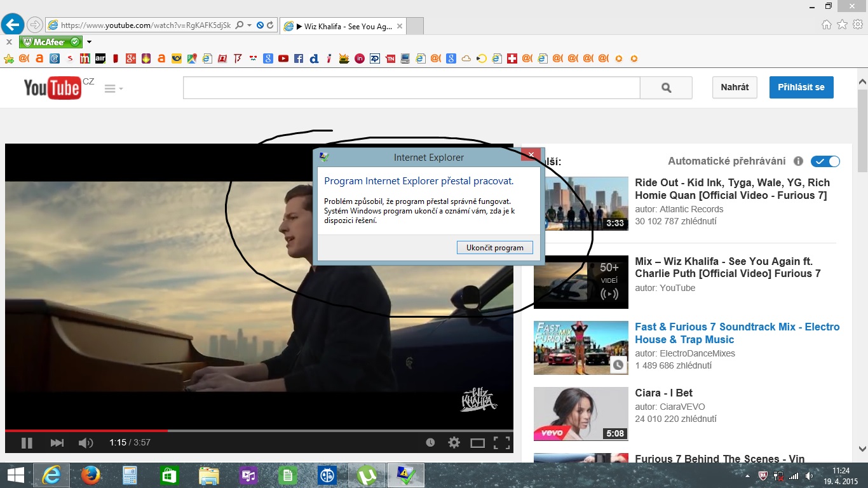Click the Přihlásit se sign-in button

(801, 87)
